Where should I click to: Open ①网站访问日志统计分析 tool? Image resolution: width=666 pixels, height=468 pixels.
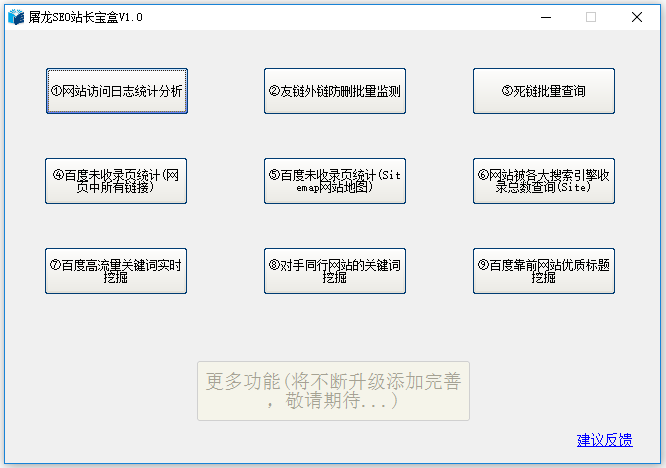click(117, 91)
